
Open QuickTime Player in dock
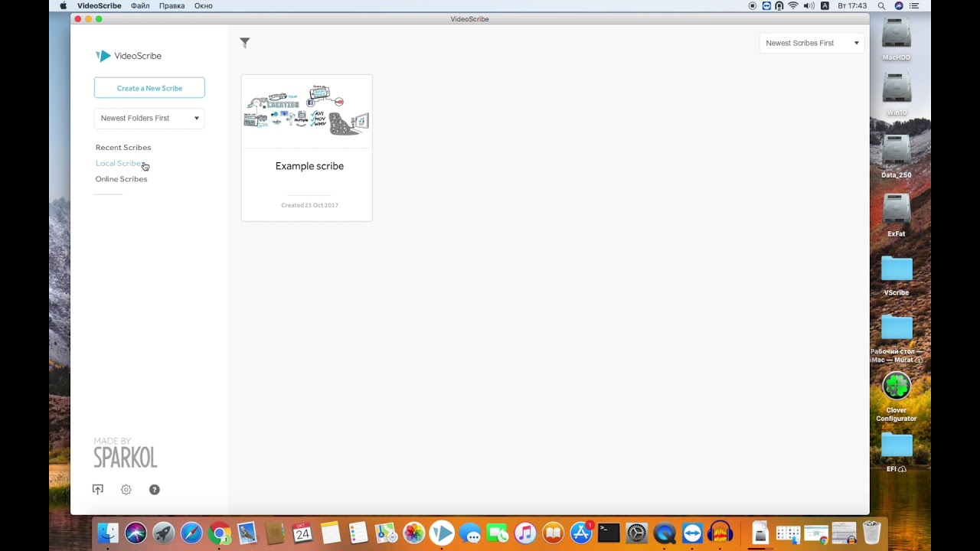click(665, 533)
